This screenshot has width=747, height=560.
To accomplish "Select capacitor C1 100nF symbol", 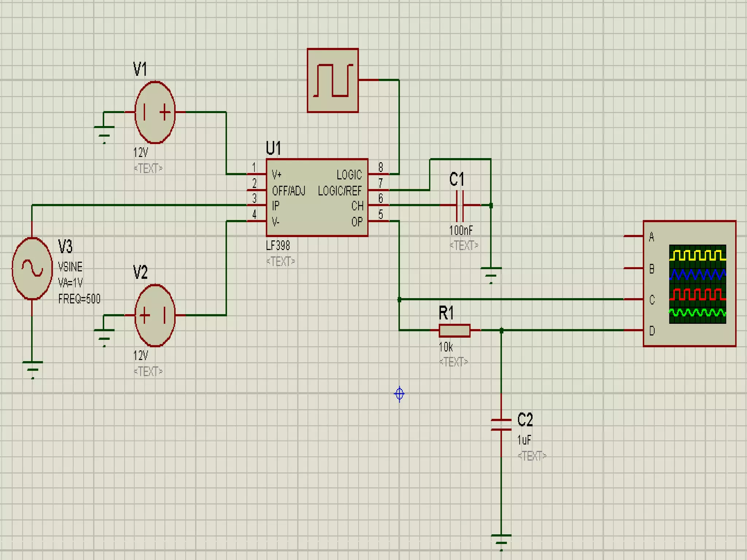I will click(460, 205).
